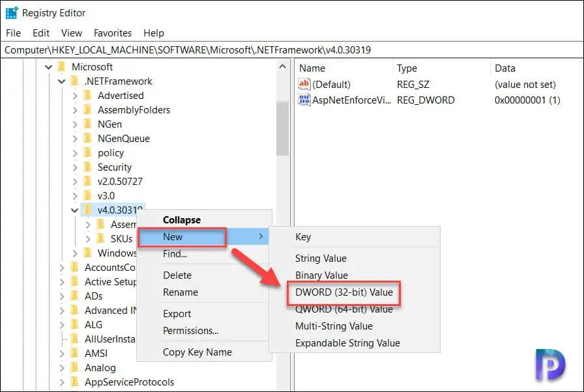The height and width of the screenshot is (392, 584).
Task: Open the File menu
Action: (x=14, y=33)
